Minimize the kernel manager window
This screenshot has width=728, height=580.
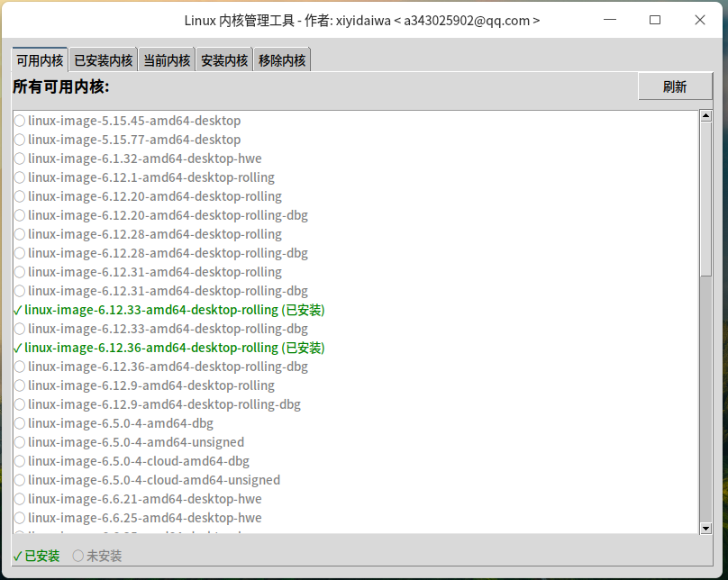click(610, 20)
